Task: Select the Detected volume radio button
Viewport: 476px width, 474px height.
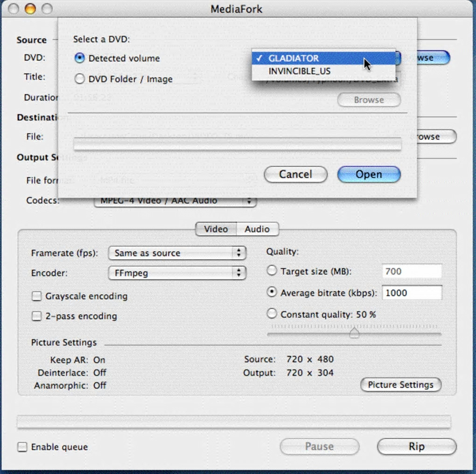Action: (x=79, y=58)
